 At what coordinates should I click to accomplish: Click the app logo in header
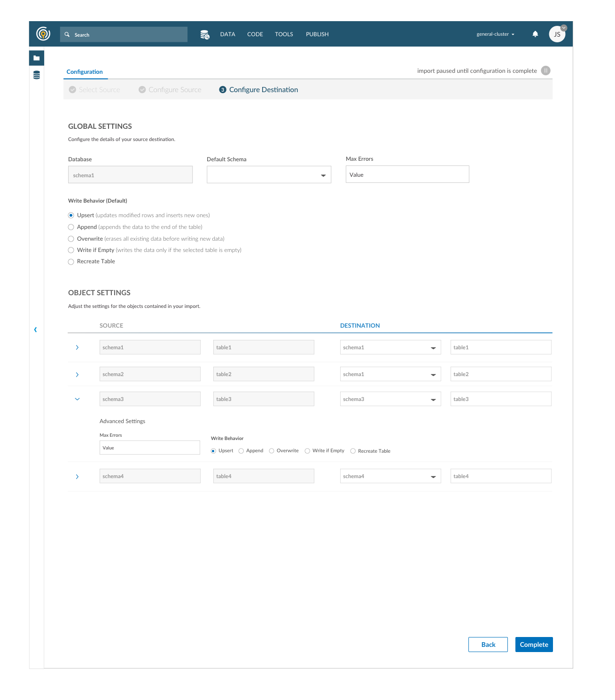tap(43, 34)
